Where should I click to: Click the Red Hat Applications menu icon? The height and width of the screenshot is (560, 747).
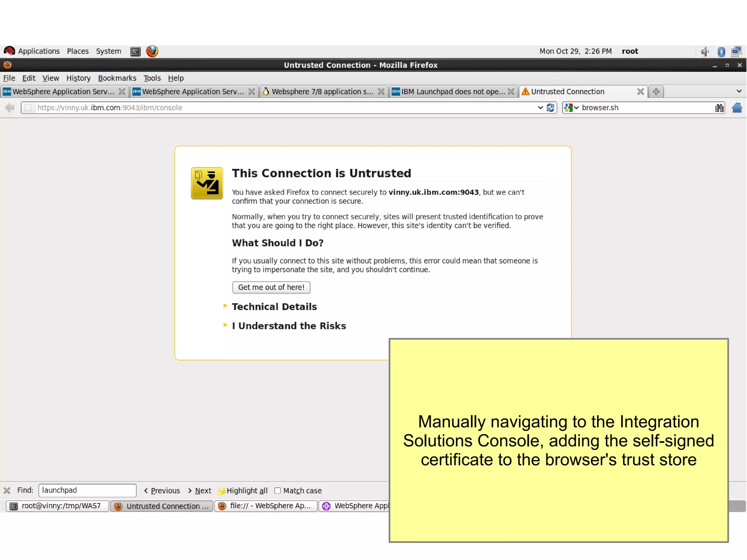pos(9,51)
